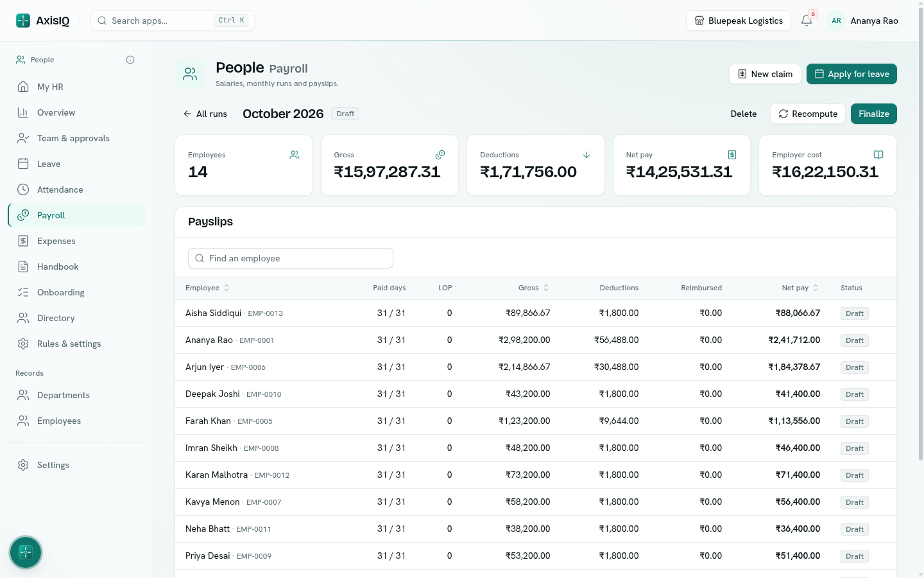Click the Employees card people icon
Screen dimensions: 924x578
tap(295, 155)
